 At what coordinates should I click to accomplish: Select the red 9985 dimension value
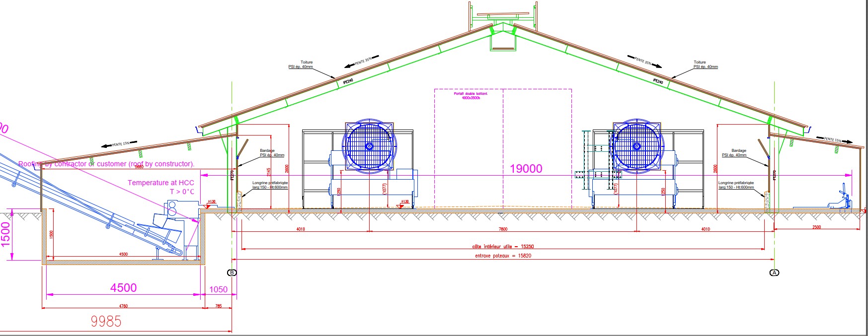106,322
